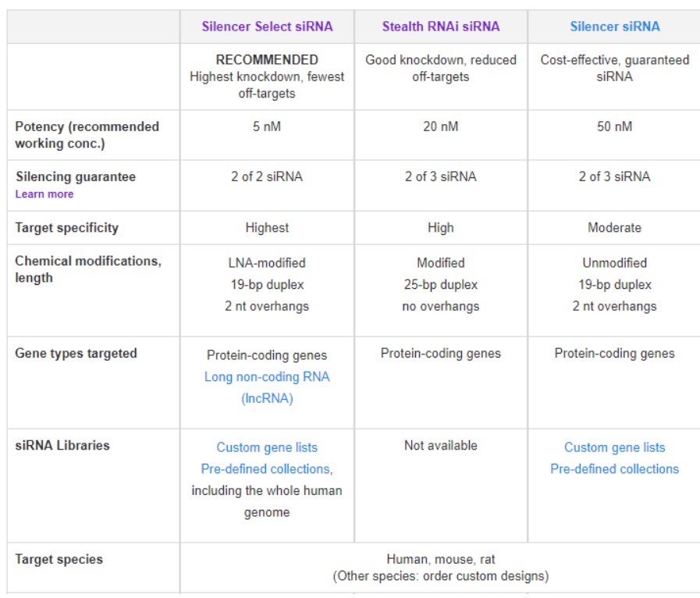700x598 pixels.
Task: Click the 20 nM potency value
Action: (x=440, y=126)
